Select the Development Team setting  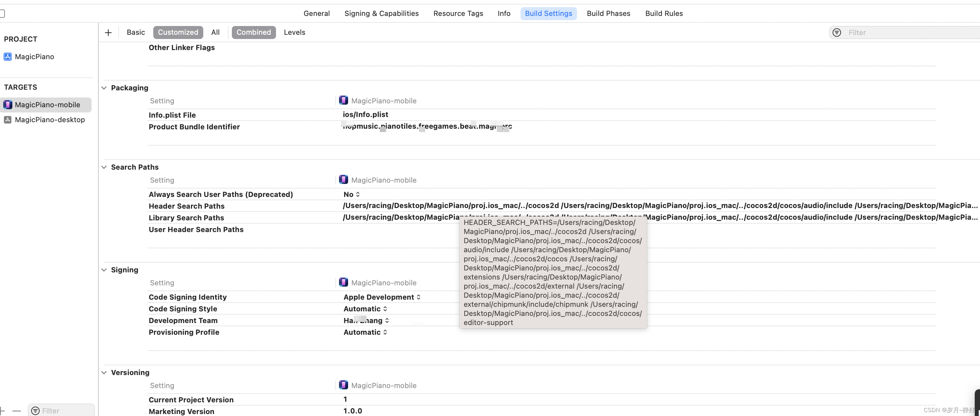tap(183, 321)
